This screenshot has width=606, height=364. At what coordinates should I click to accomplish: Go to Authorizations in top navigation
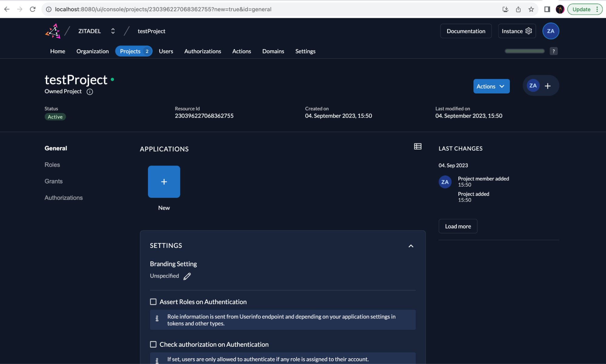(203, 51)
